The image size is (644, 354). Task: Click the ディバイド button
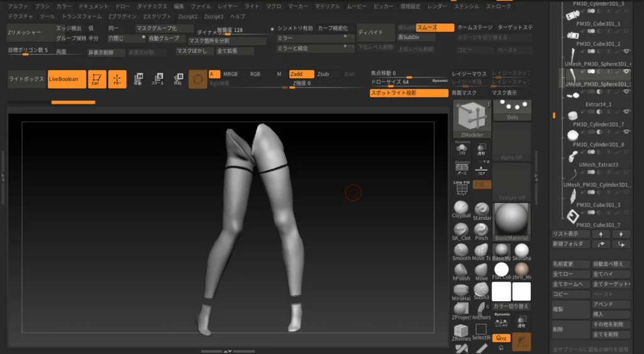coord(375,31)
